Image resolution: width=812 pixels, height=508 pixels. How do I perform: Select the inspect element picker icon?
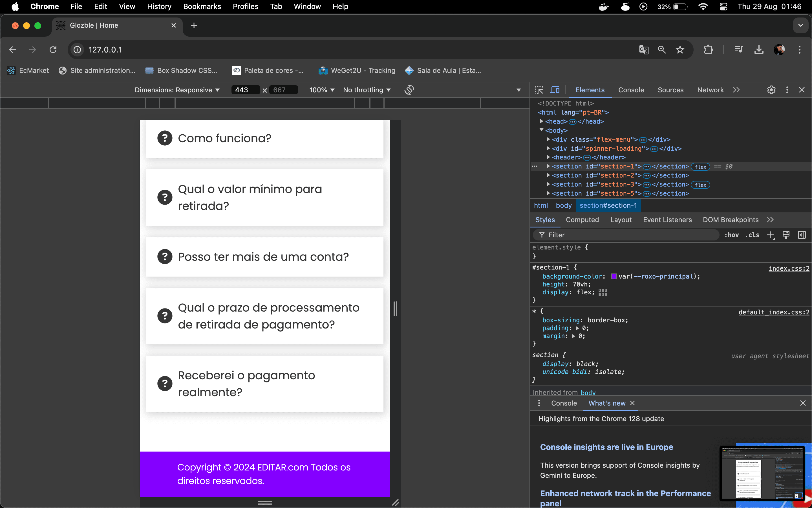tap(539, 90)
